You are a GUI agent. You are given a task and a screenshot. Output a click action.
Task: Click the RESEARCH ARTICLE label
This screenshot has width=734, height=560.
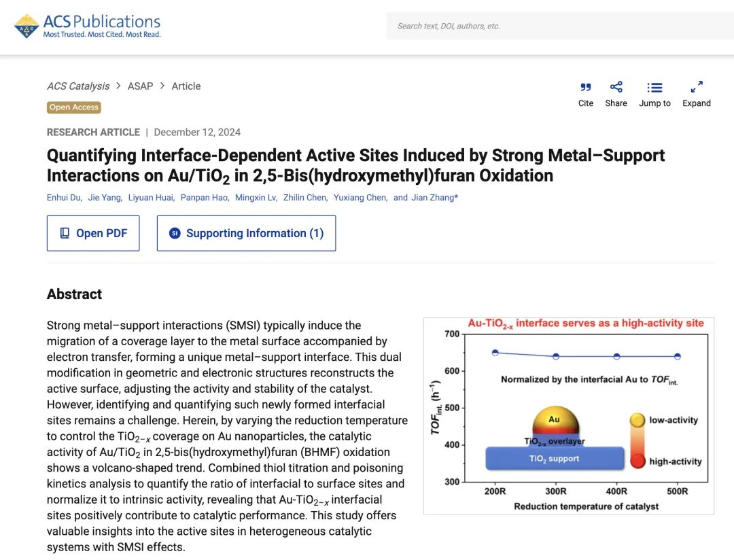point(93,133)
